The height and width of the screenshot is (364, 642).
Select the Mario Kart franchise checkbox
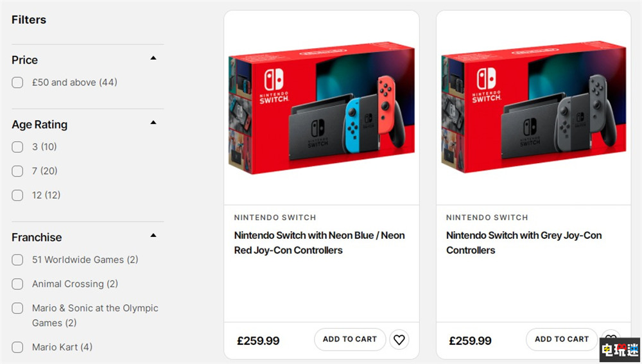tap(18, 347)
